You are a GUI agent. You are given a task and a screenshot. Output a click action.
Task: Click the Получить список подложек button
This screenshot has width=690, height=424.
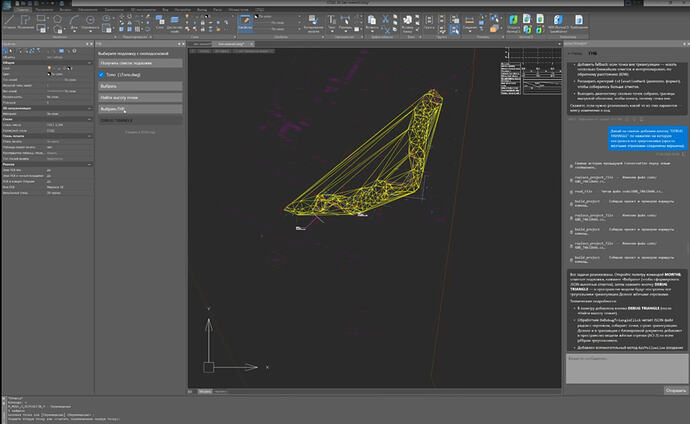coord(140,63)
